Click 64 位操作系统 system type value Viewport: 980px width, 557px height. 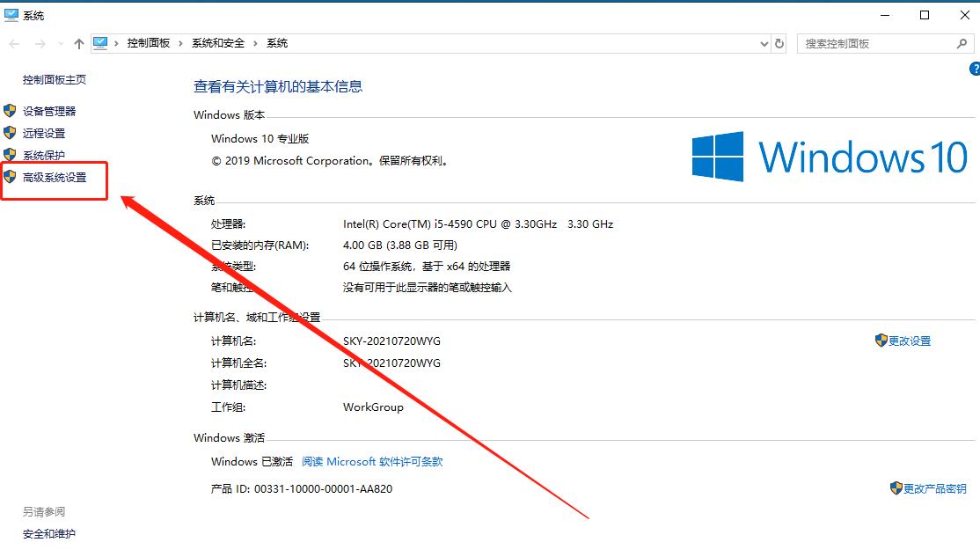[x=427, y=267]
